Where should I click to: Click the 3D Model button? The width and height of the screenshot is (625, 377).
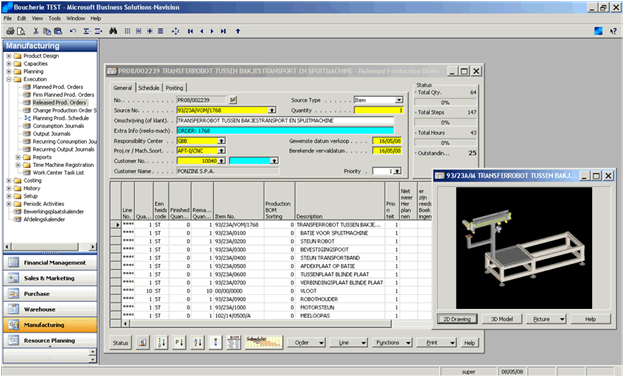click(x=502, y=319)
